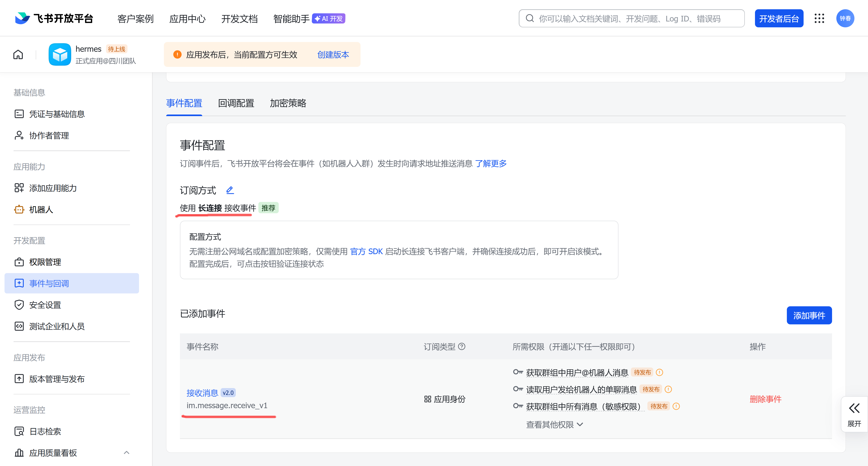Click 删除事件 for 接收消息 event

coord(766,399)
